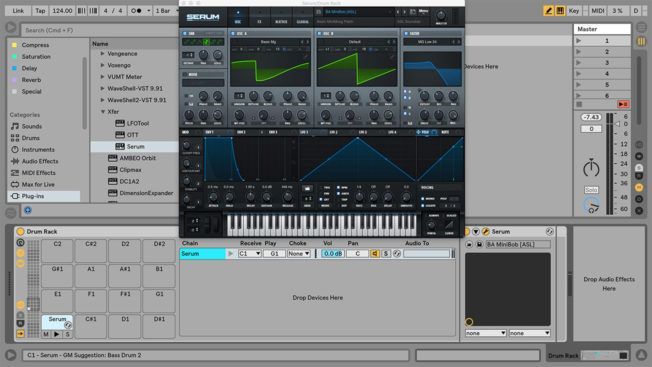Screen dimensions: 652x367
Task: Click Drum Rack auto-select arrow icon
Action: click(20, 334)
